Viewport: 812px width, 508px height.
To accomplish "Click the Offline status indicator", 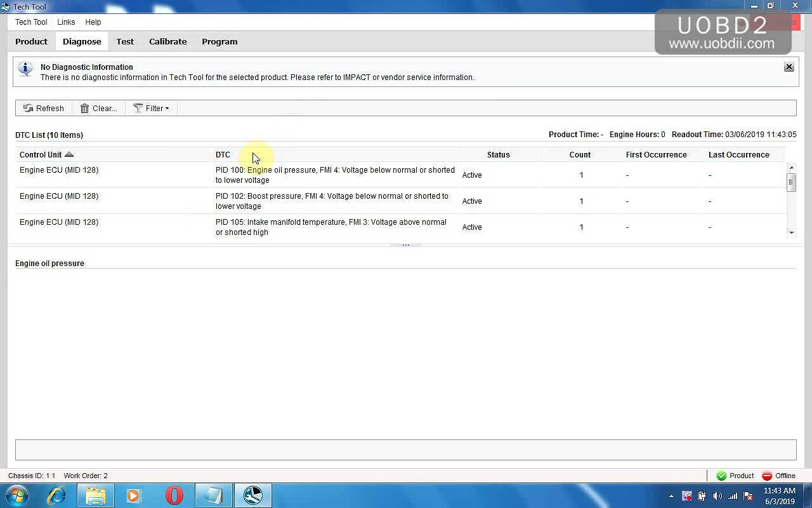I will [x=778, y=476].
